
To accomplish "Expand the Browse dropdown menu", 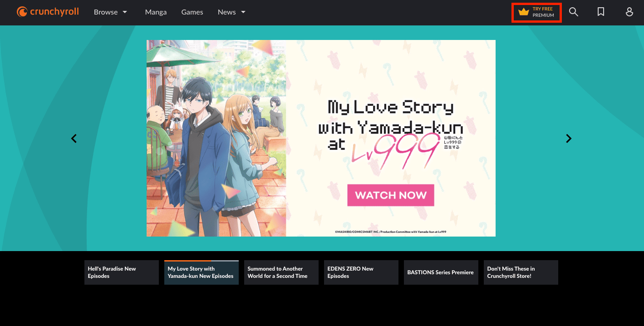I will tap(110, 12).
